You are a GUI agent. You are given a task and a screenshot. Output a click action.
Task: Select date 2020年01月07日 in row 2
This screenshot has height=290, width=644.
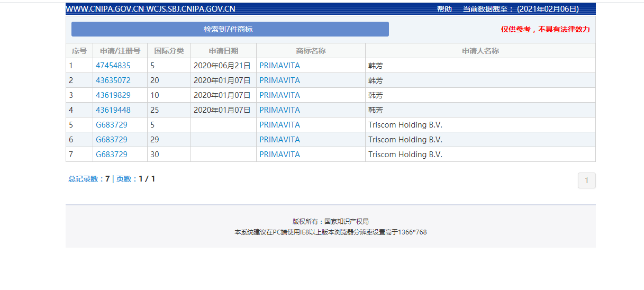pos(222,80)
